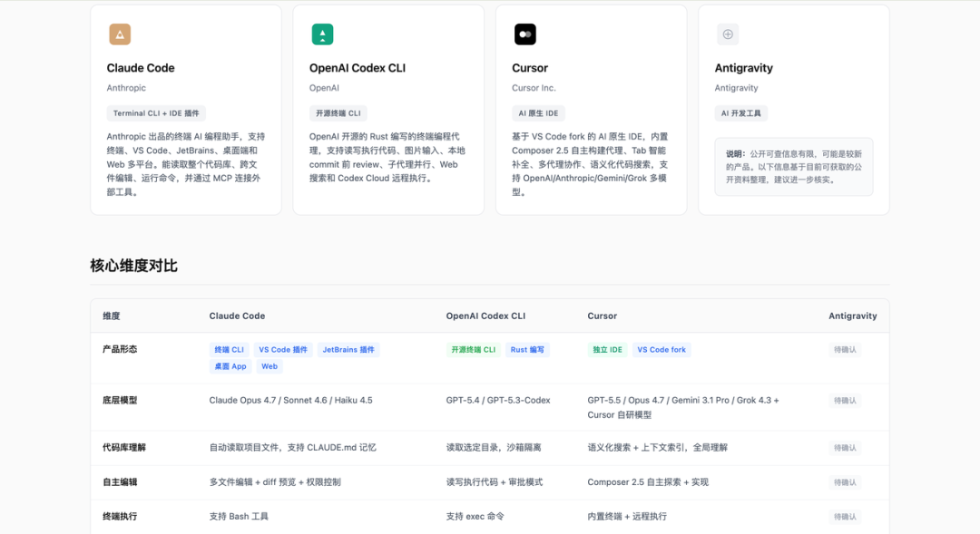Viewport: 980px width, 534px height.
Task: Click the "支持 exec 命令" cell
Action: click(x=475, y=517)
